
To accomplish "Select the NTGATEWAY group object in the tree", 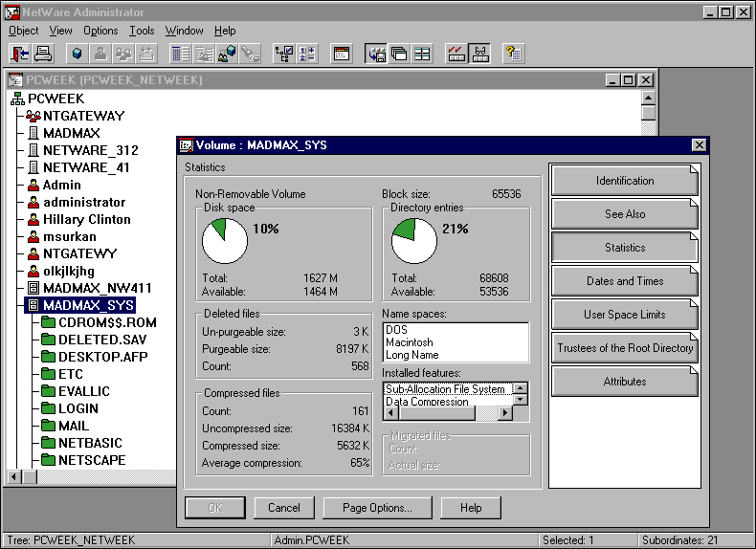I will point(76,116).
